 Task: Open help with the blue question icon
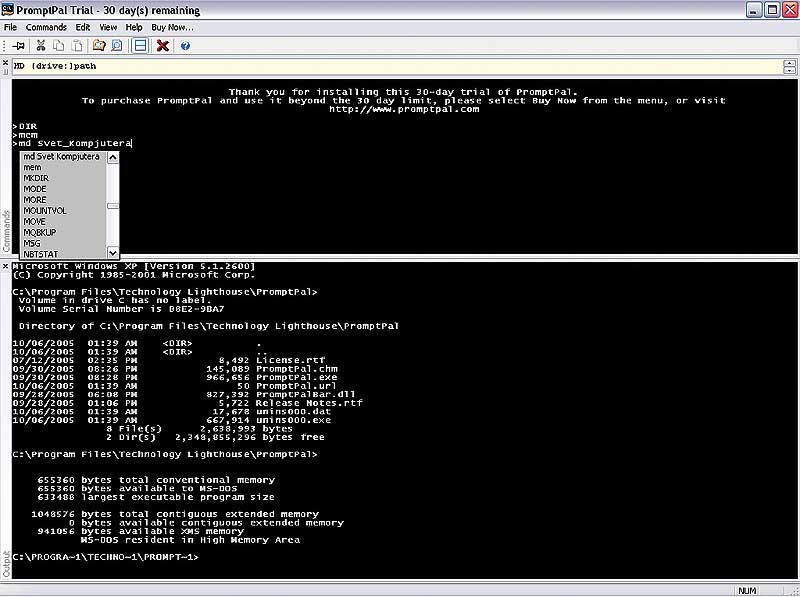185,46
